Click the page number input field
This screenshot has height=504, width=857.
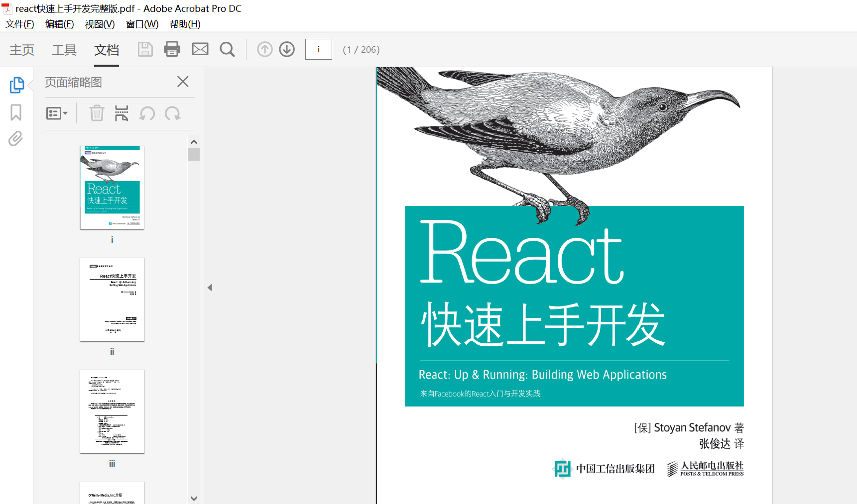319,49
